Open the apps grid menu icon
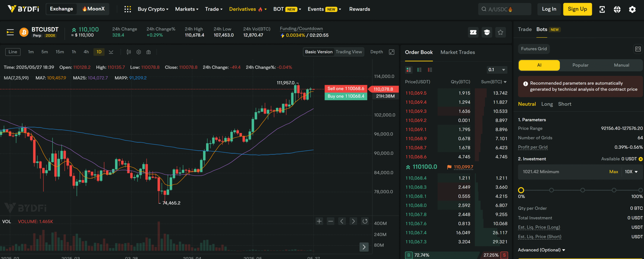Screen dimensions: 644x259 [x=128, y=9]
